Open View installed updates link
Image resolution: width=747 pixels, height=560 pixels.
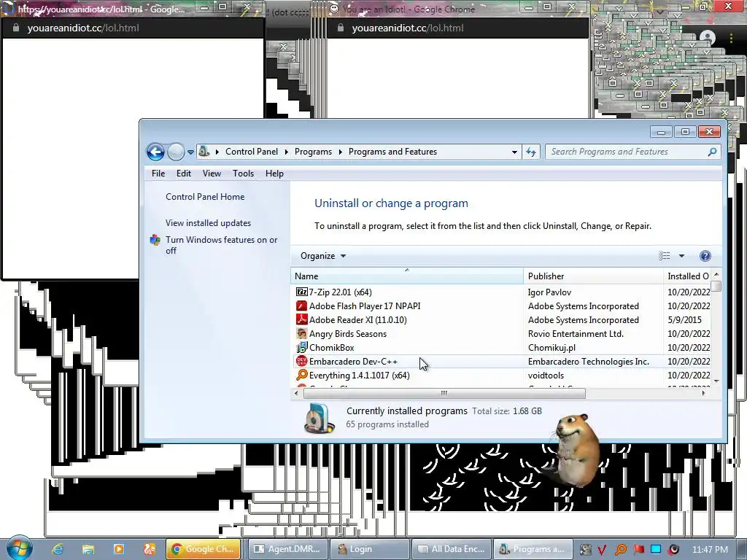208,223
